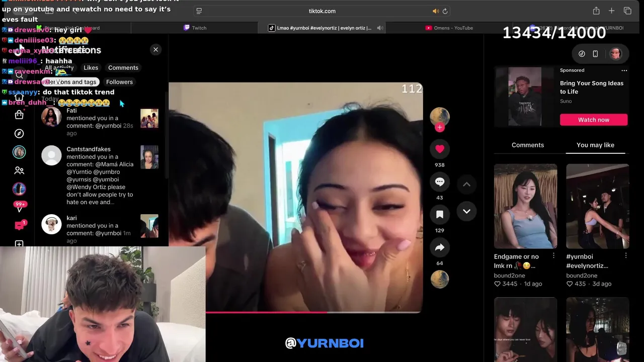Screen dimensions: 644x362
Task: Show Safari's tab overview
Action: point(627,11)
